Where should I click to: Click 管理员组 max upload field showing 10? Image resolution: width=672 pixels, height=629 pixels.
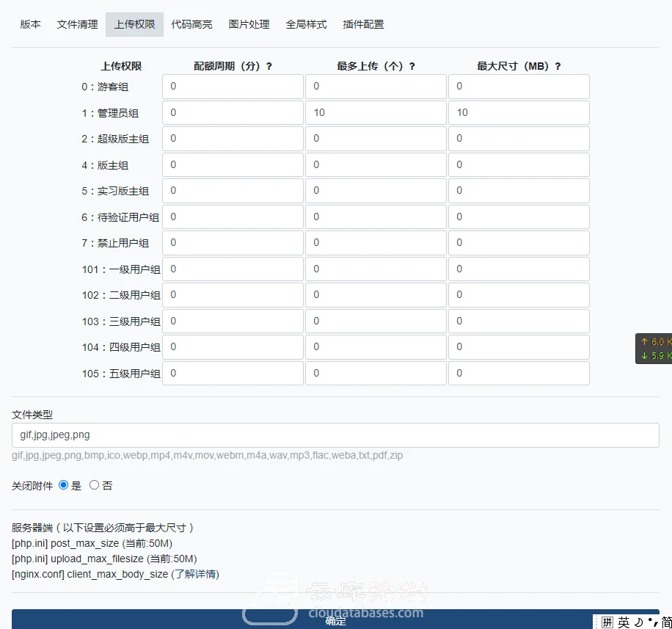[x=376, y=113]
